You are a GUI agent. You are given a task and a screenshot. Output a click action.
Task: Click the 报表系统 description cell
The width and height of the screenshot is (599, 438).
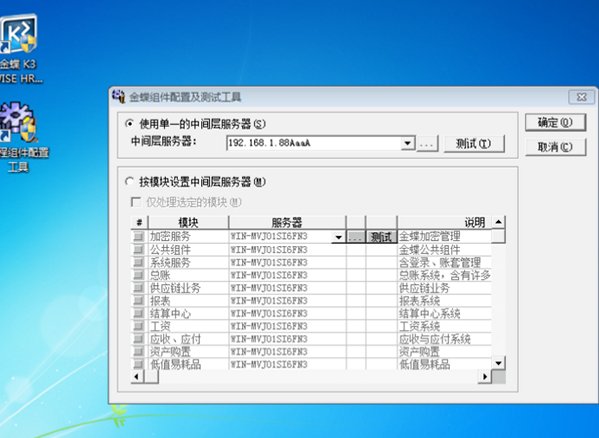click(x=444, y=301)
